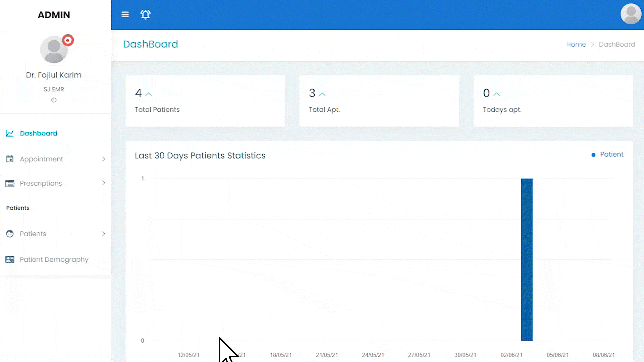
Task: Click the Appointment calendar icon
Action: pyautogui.click(x=10, y=159)
